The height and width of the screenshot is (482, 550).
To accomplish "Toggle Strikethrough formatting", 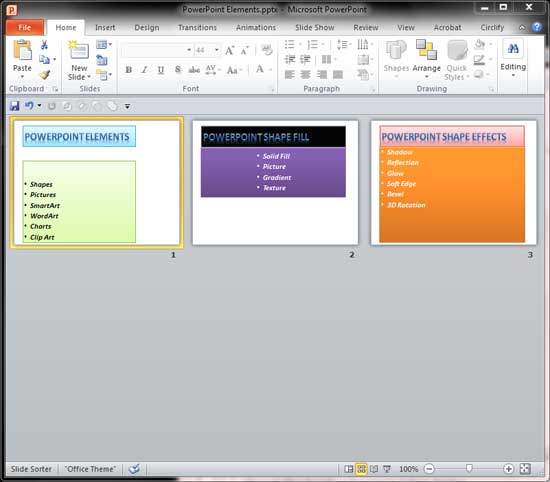I will tap(194, 70).
